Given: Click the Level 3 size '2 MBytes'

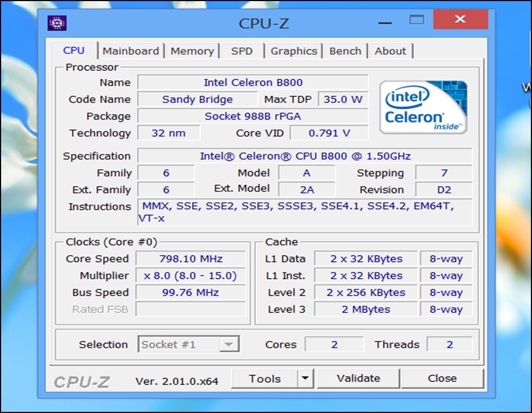Looking at the screenshot, I should tap(366, 309).
